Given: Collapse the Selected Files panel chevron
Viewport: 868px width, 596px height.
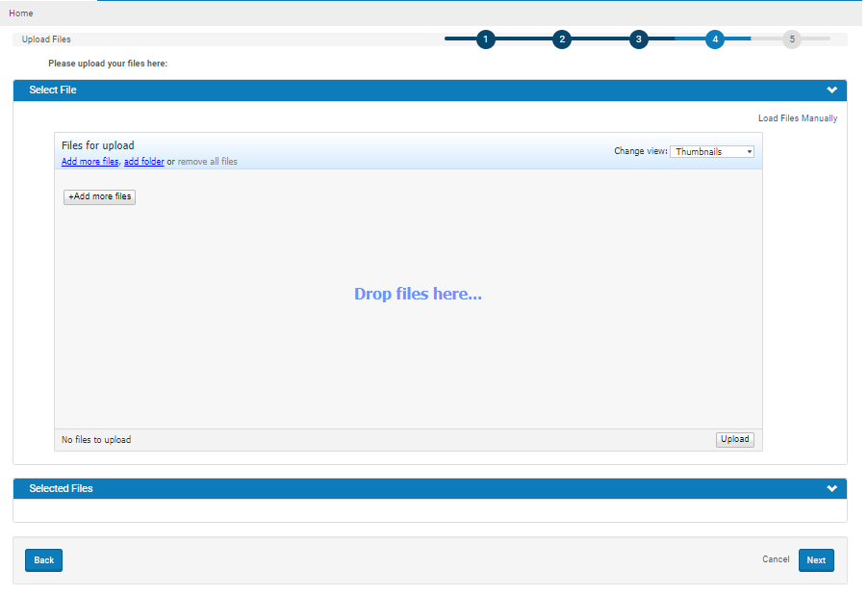Looking at the screenshot, I should click(831, 489).
